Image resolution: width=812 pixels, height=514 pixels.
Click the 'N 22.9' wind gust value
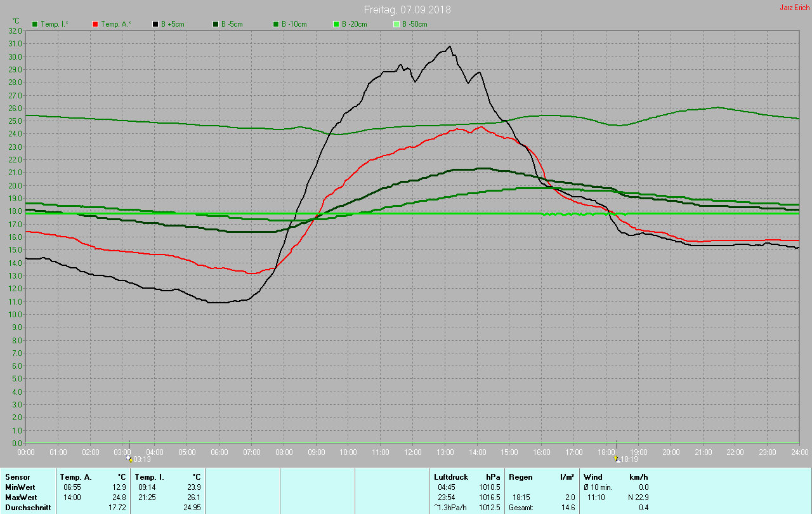[x=638, y=498]
